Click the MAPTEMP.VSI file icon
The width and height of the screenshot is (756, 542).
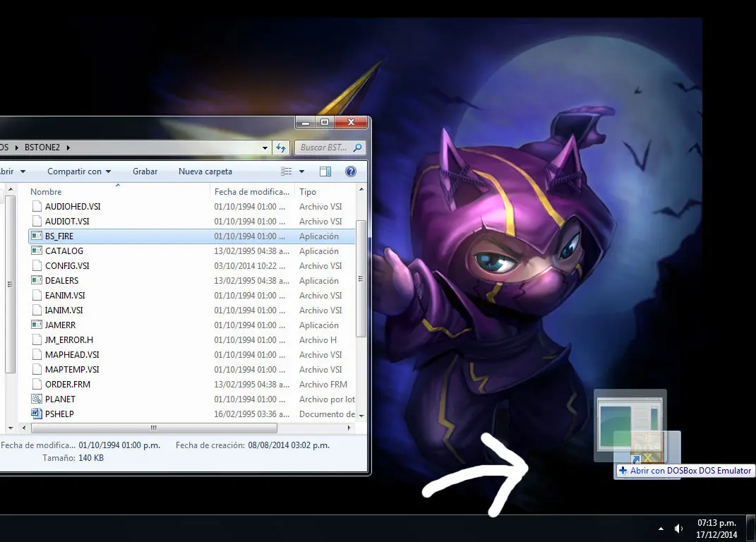(x=36, y=369)
